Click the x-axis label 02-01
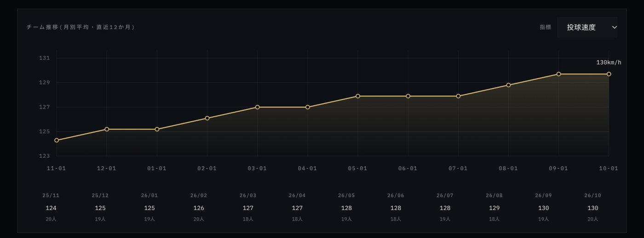The height and width of the screenshot is (238, 644). [x=207, y=169]
